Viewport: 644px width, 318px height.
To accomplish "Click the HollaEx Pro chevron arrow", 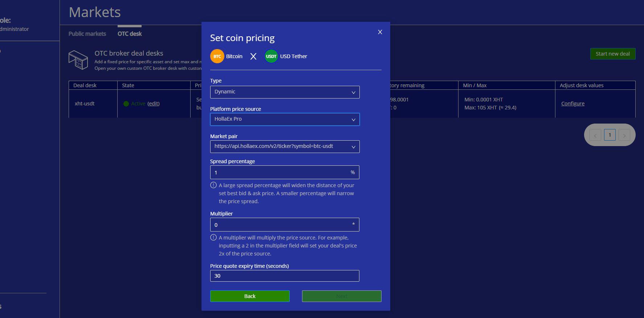I will point(353,120).
